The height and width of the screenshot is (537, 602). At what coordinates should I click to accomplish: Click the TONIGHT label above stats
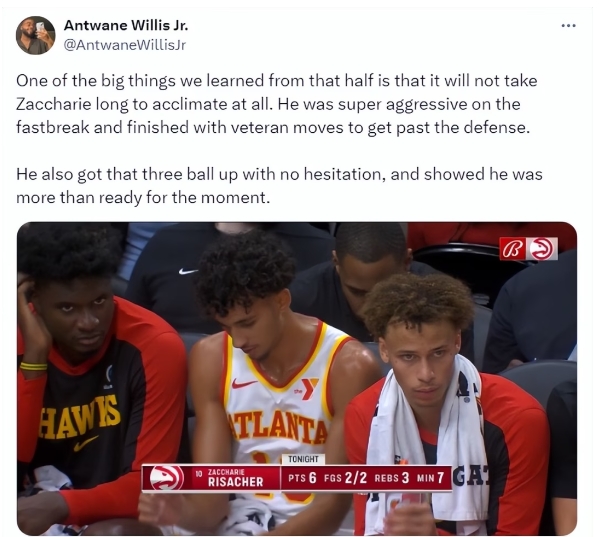coord(303,459)
